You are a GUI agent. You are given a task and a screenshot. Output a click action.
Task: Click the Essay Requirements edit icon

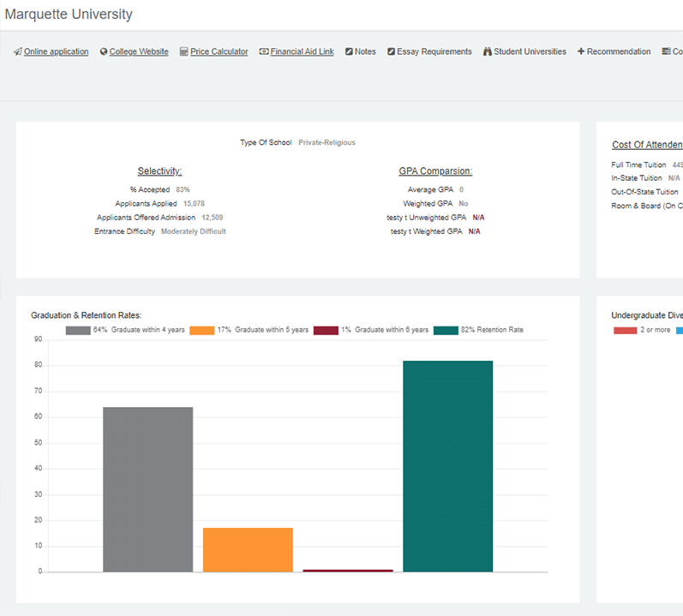point(391,51)
